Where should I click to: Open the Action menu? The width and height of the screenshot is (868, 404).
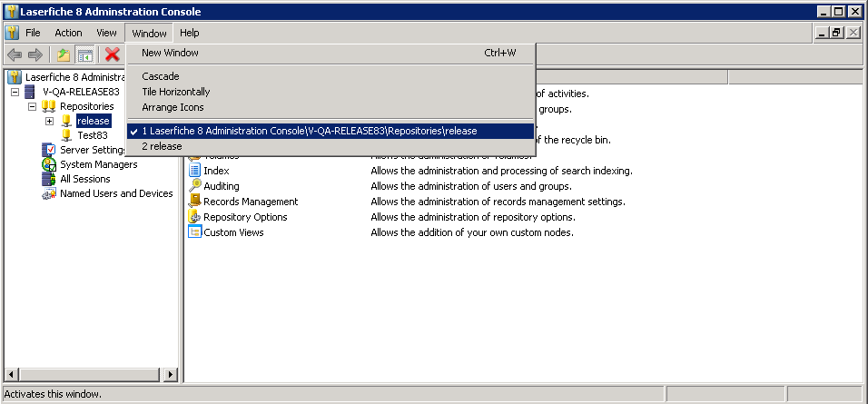68,33
